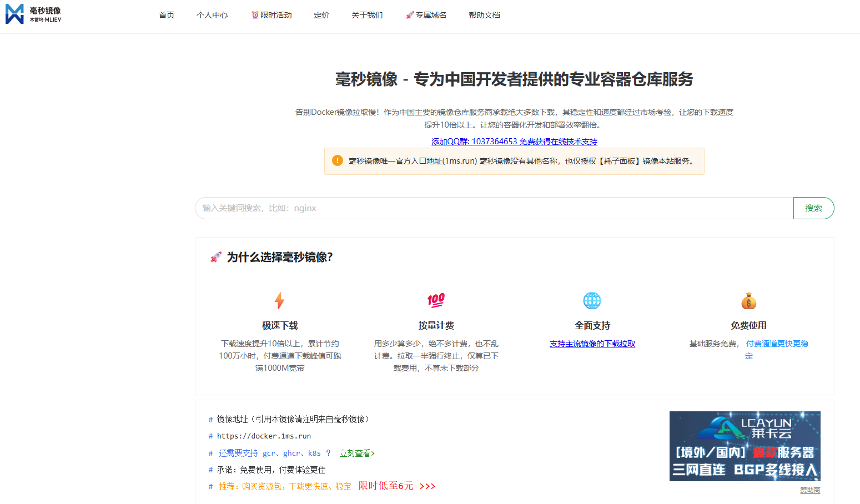The image size is (860, 504).
Task: Click the lightning bolt 极速下载 icon
Action: [280, 300]
